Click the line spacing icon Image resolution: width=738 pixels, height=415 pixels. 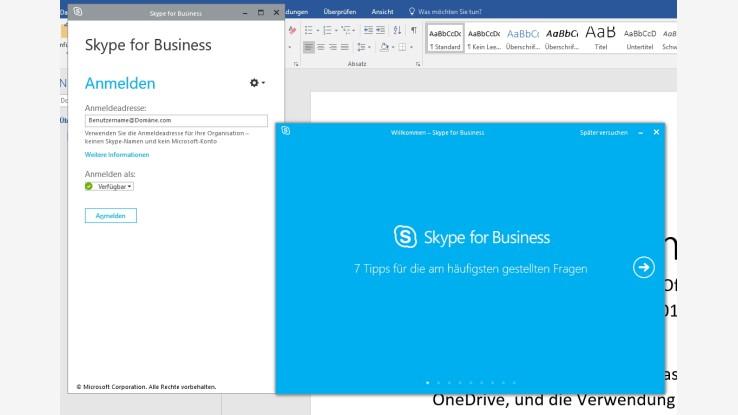point(363,47)
